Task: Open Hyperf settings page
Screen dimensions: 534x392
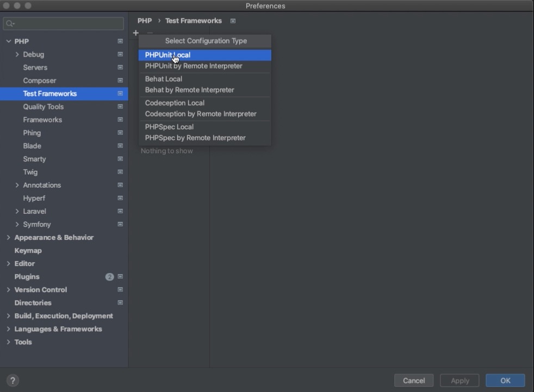Action: pos(64,198)
